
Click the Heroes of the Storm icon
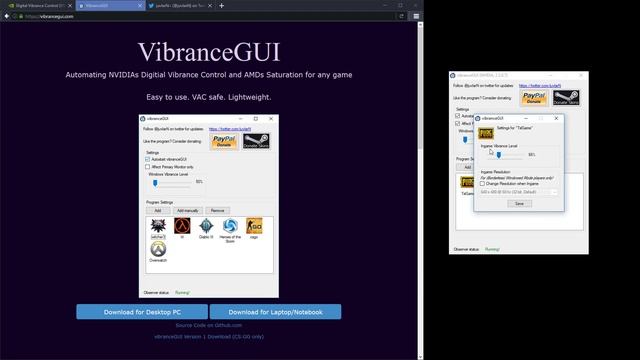(230, 226)
